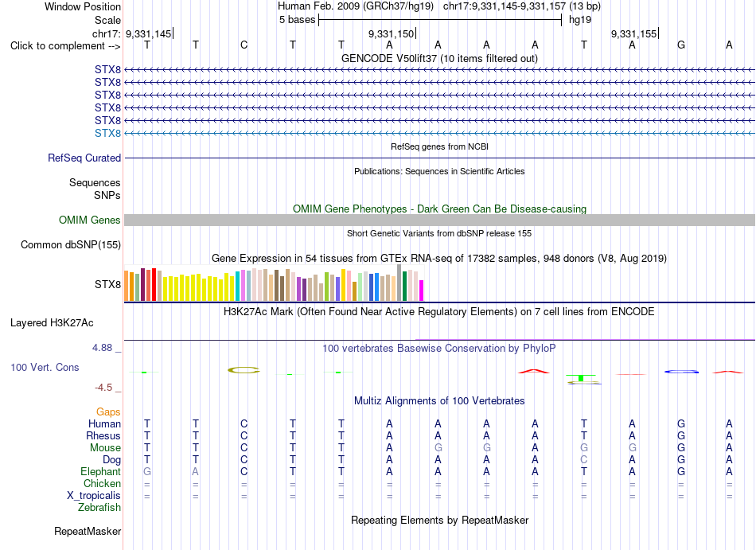Select the 'Mouse' species row label

click(x=105, y=448)
